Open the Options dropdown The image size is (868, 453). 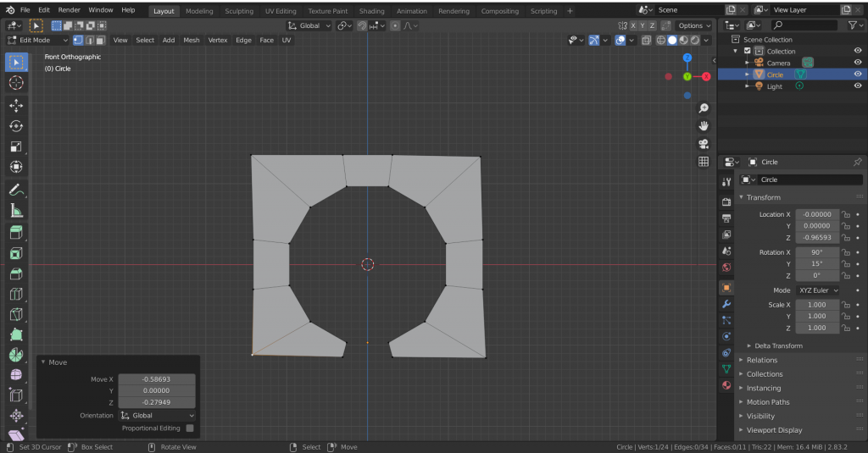(x=694, y=25)
